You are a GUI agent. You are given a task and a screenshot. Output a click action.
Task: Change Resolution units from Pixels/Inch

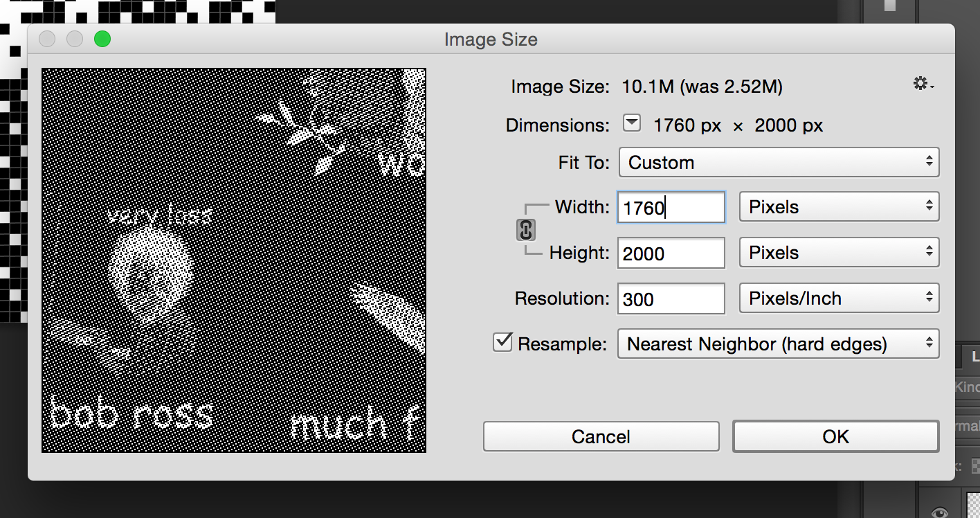pyautogui.click(x=839, y=298)
